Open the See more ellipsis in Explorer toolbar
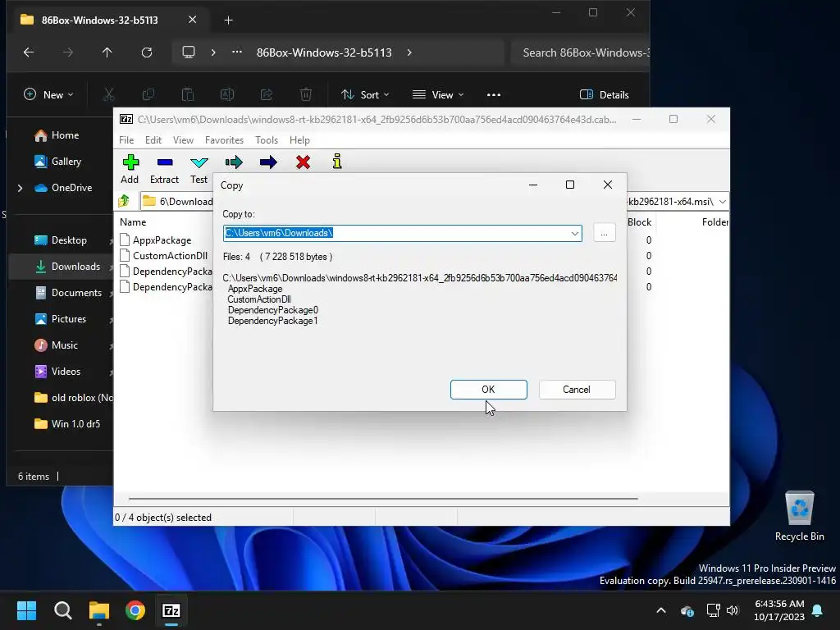 (493, 95)
